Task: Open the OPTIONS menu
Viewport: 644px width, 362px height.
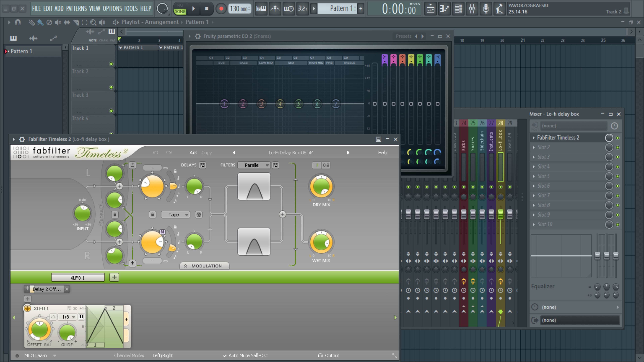Action: (113, 9)
